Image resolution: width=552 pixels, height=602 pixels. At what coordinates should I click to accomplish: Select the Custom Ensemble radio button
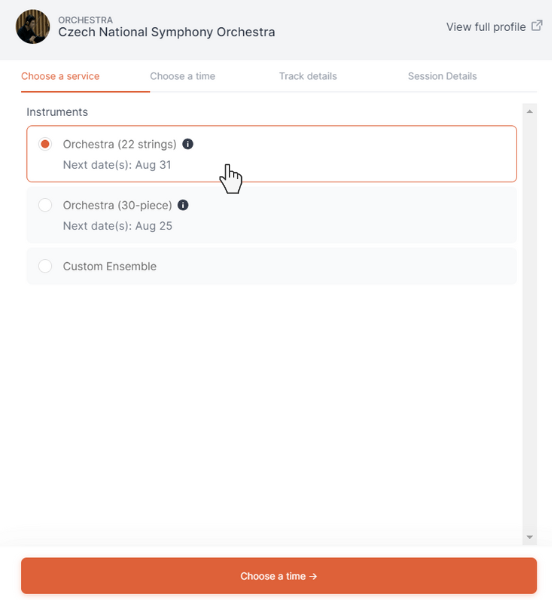pyautogui.click(x=45, y=266)
